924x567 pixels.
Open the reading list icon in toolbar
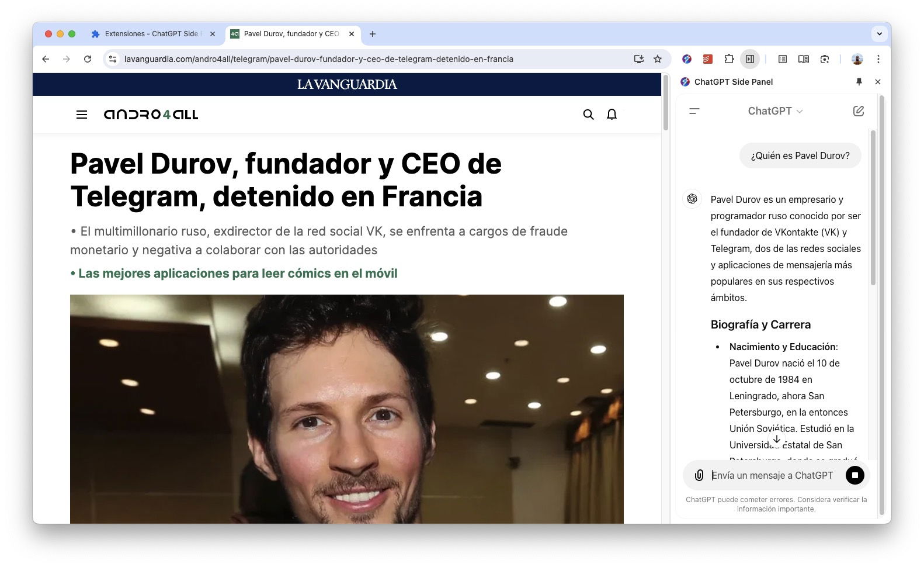click(783, 59)
